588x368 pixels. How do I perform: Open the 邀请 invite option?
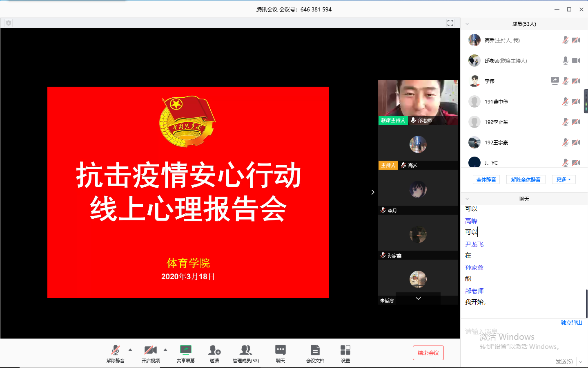[x=214, y=354]
